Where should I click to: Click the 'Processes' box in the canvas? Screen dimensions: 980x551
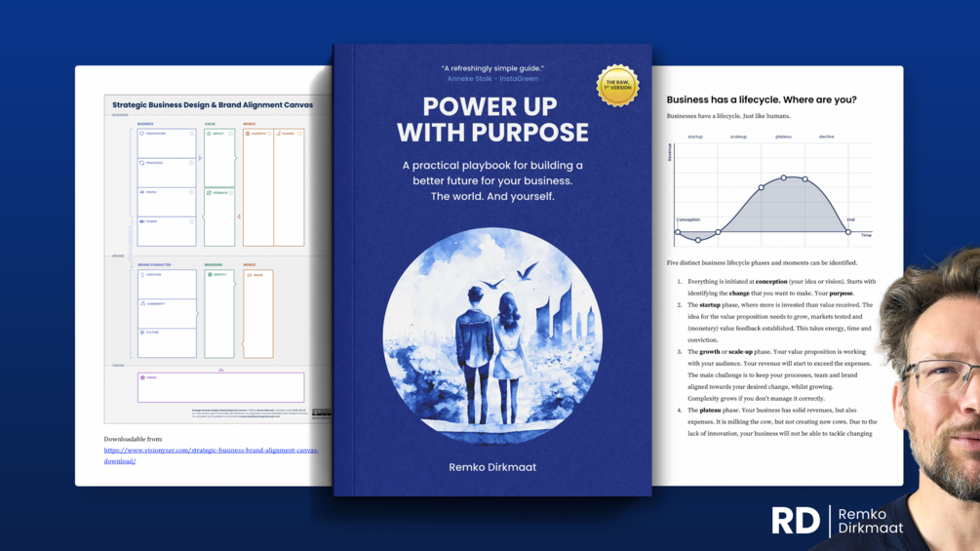[166, 173]
